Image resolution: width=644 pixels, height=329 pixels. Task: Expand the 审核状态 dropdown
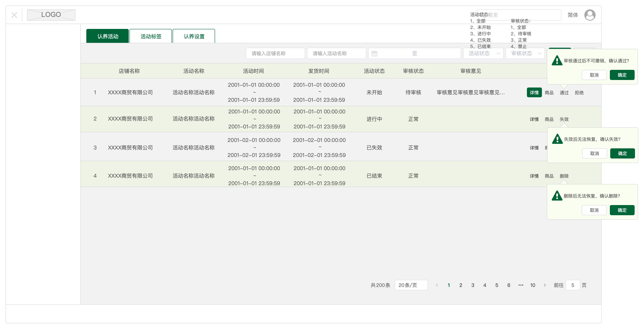point(525,53)
